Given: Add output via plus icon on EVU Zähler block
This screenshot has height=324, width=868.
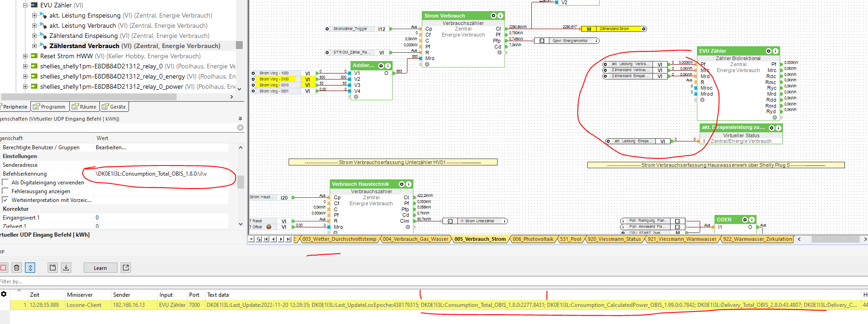Looking at the screenshot, I should tap(775, 117).
